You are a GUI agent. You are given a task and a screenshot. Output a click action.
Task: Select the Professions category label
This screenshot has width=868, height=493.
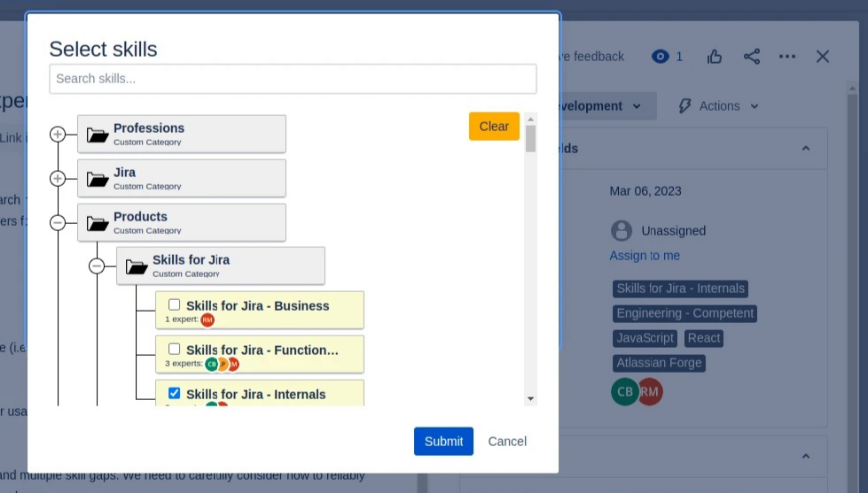tap(149, 128)
